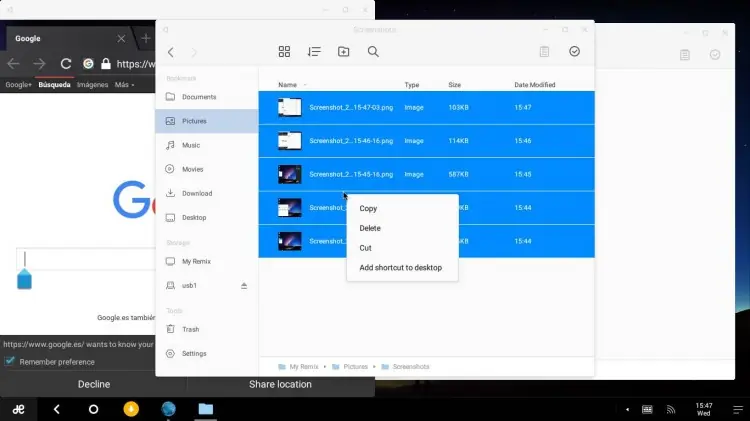Open the keyboard icon in system tray
Image resolution: width=750 pixels, height=421 pixels.
pyautogui.click(x=647, y=410)
